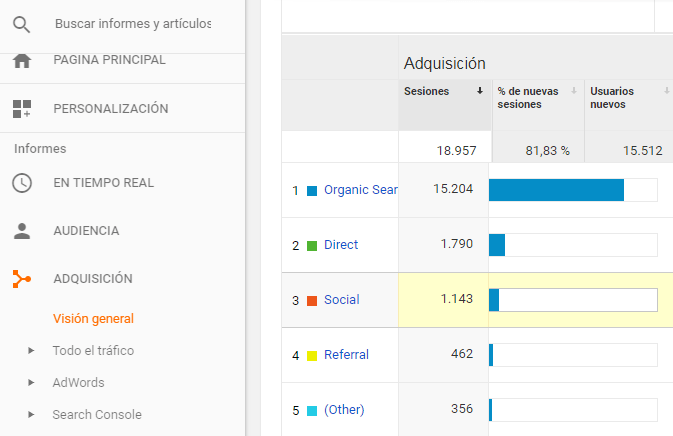Sort by the Sesiones column arrow
The height and width of the screenshot is (436, 673).
[479, 91]
